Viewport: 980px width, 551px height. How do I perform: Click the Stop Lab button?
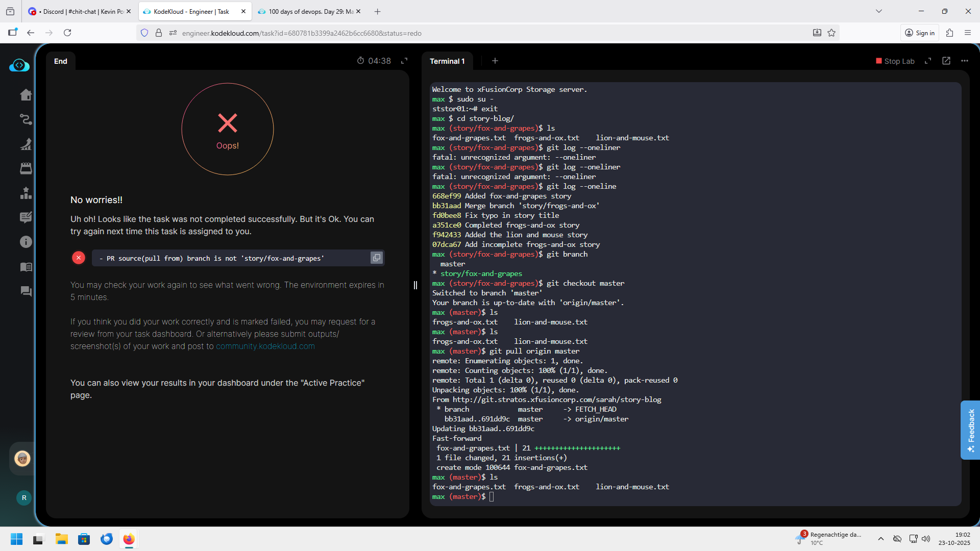895,61
